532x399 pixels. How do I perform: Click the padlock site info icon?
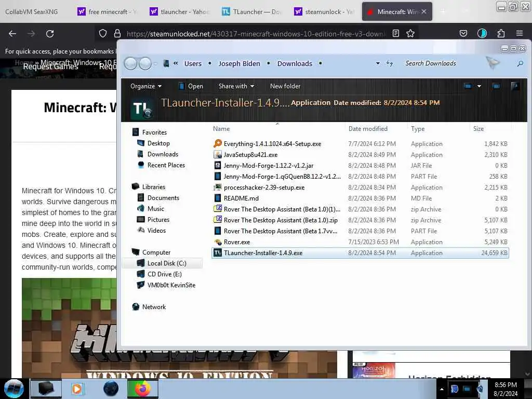coord(117,33)
